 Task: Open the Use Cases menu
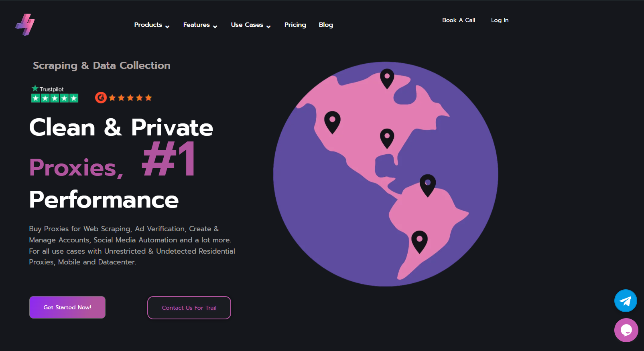click(247, 25)
